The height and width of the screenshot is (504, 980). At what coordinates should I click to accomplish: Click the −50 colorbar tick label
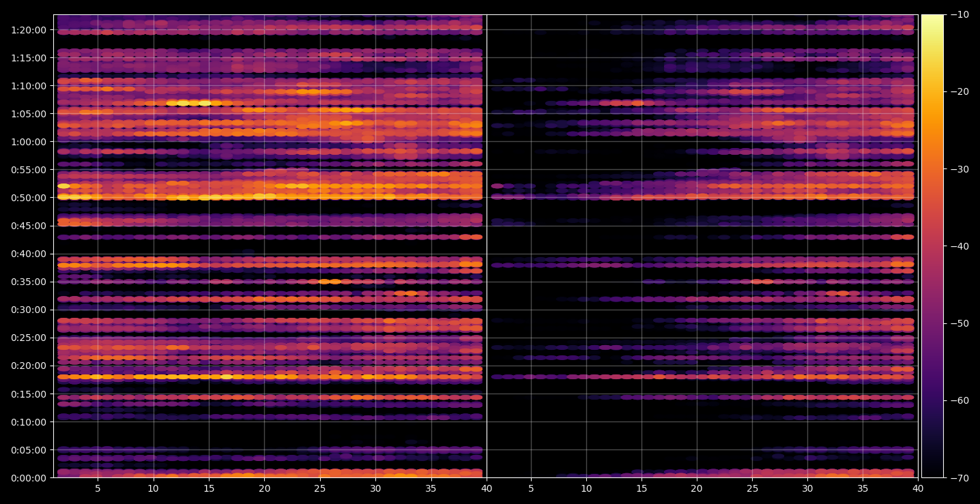click(x=960, y=323)
